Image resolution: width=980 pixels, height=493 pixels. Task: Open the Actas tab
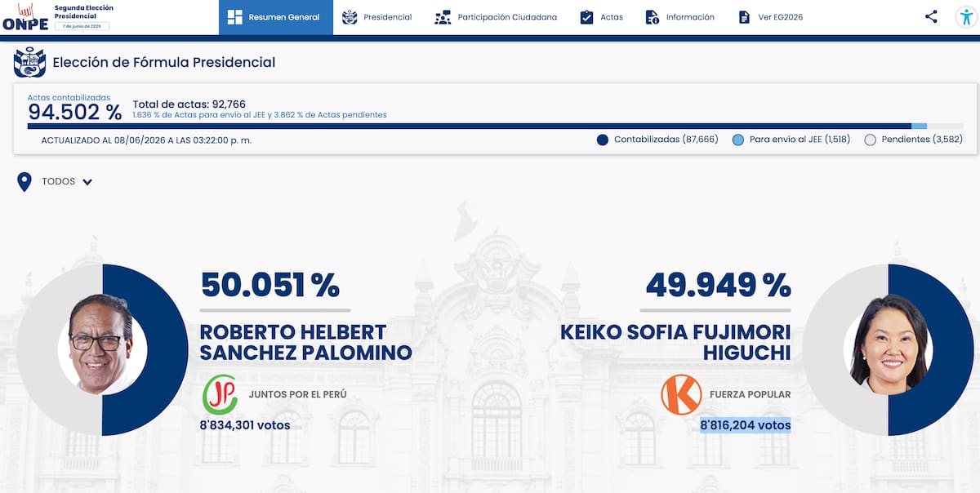[602, 17]
